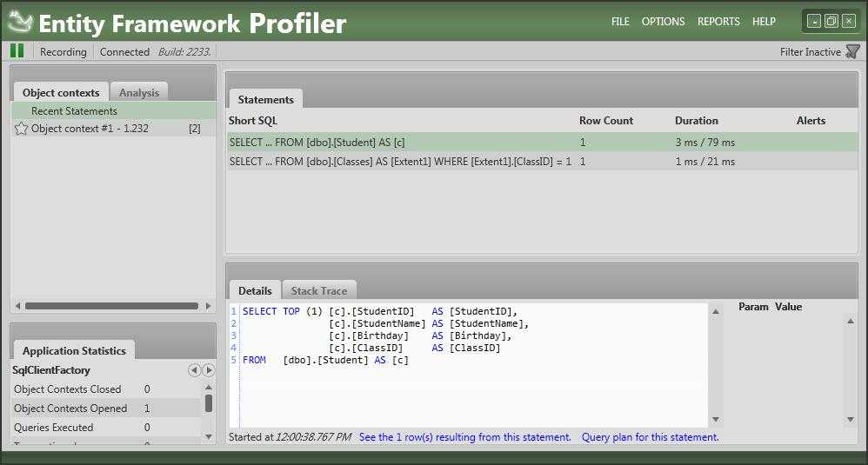The width and height of the screenshot is (868, 465).
Task: Click the 1 ms / 21 ms duration cell
Action: [x=704, y=162]
